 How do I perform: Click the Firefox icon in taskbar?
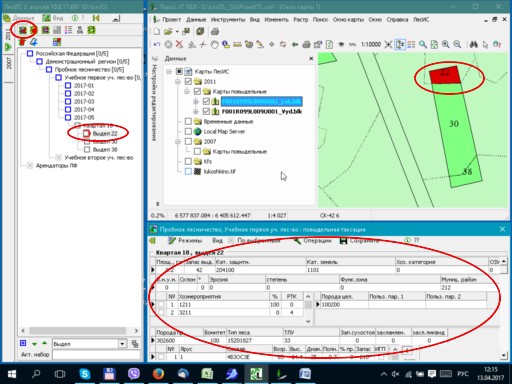(158, 374)
